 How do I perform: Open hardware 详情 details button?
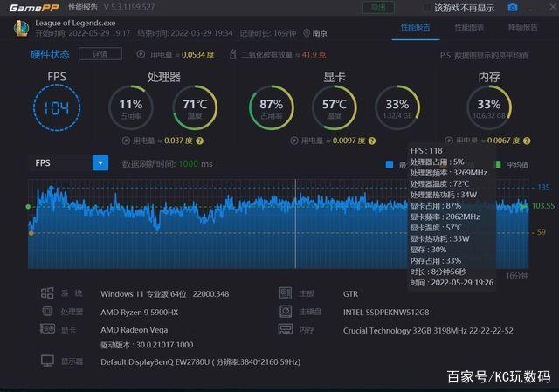tap(100, 54)
